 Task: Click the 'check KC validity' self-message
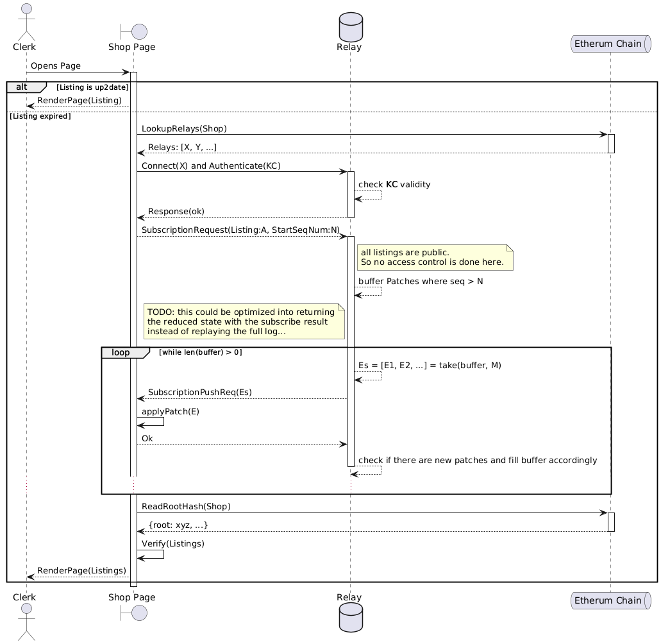[x=394, y=184]
